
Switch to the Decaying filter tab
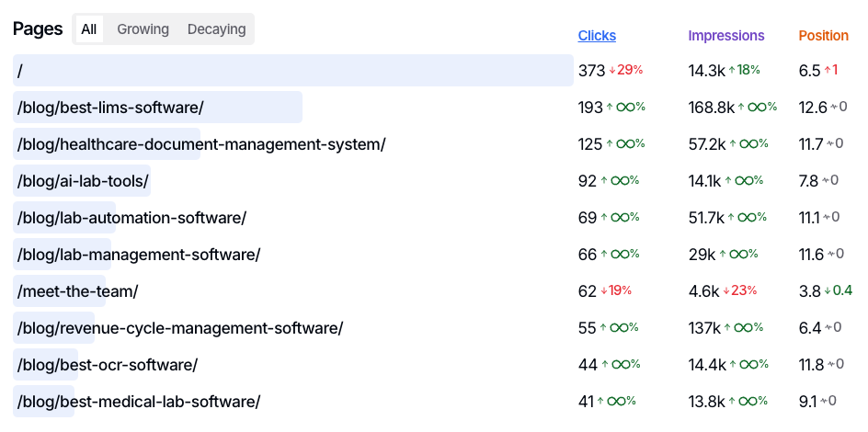pos(216,29)
